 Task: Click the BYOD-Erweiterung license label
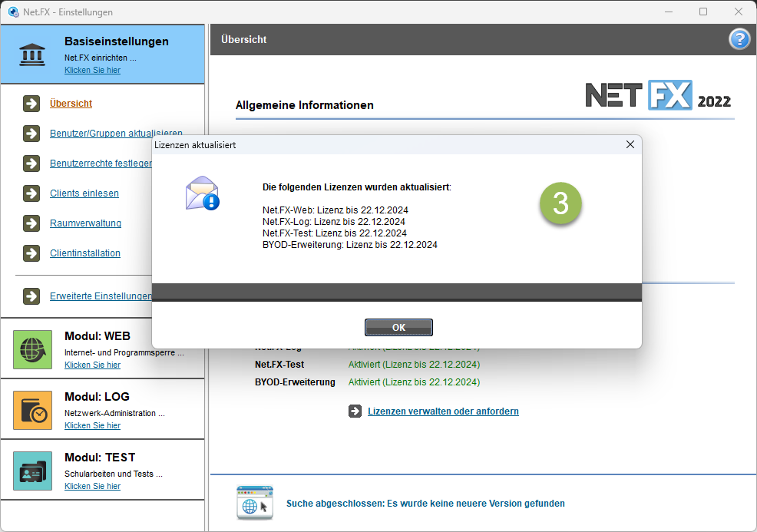pyautogui.click(x=295, y=382)
